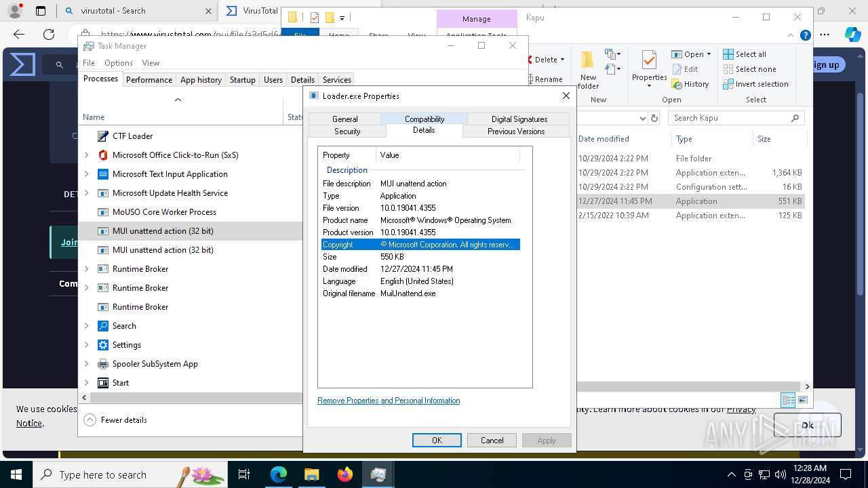This screenshot has width=868, height=488.
Task: Expand the Spooler SubSystem App group
Action: pos(87,364)
